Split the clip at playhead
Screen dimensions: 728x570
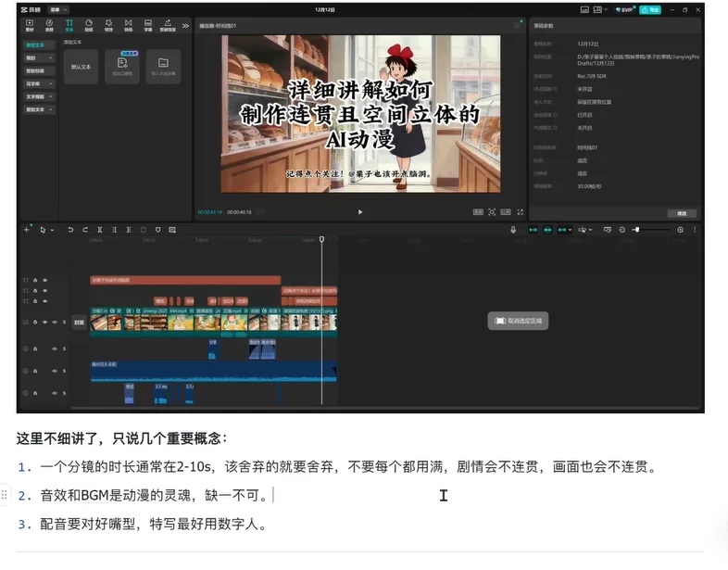[x=100, y=230]
